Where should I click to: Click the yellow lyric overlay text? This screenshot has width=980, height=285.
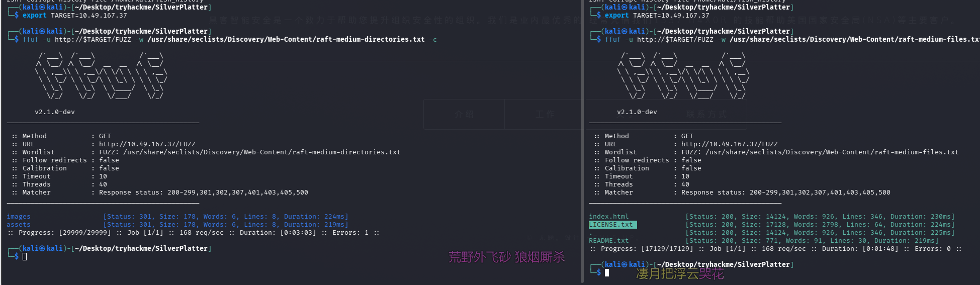click(680, 273)
